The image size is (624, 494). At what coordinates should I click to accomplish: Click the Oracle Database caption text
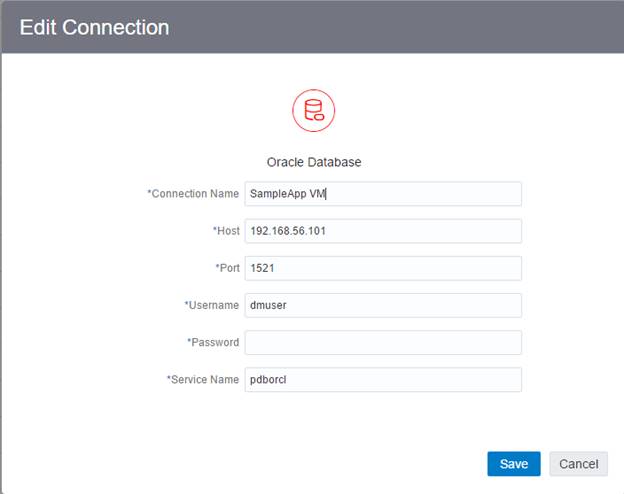(313, 161)
